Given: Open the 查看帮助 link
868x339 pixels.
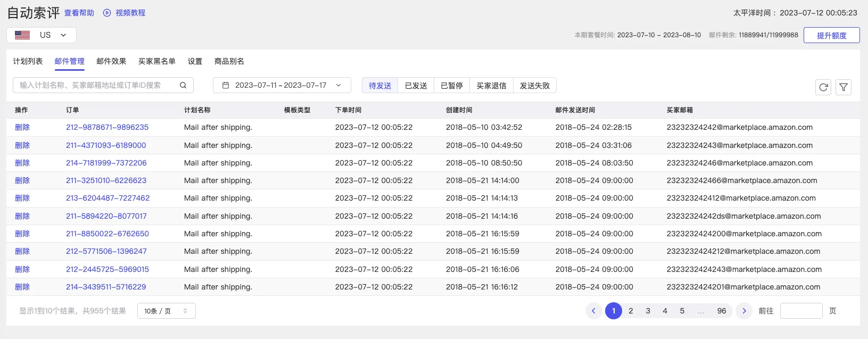Looking at the screenshot, I should pyautogui.click(x=79, y=13).
